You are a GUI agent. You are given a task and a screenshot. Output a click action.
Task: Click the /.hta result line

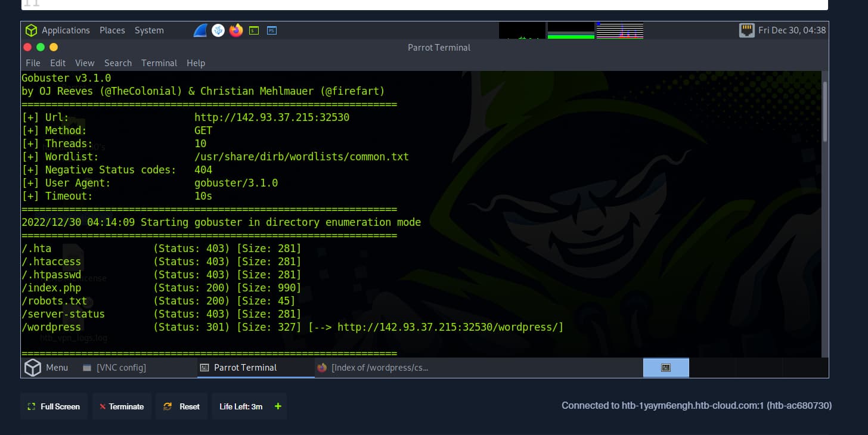[x=161, y=248]
